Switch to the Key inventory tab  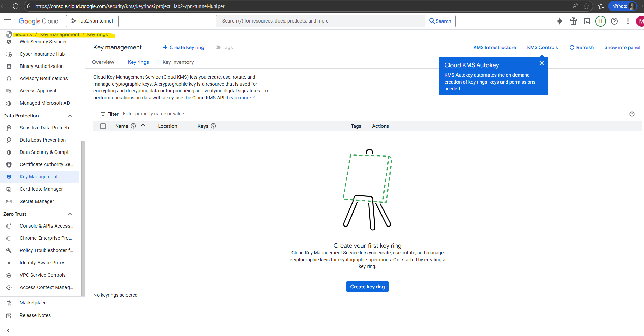pyautogui.click(x=178, y=62)
